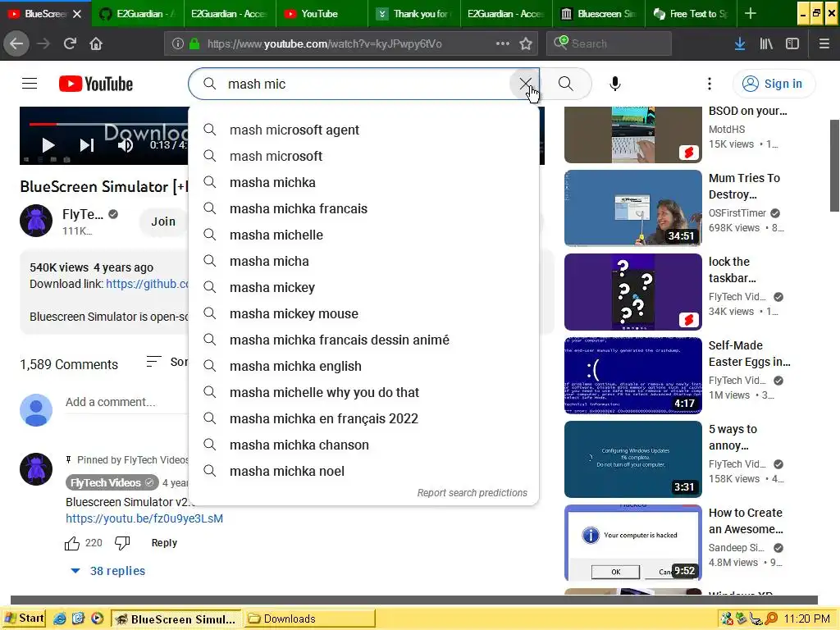The height and width of the screenshot is (630, 840).
Task: View the green padlock connection info
Action: tap(194, 44)
